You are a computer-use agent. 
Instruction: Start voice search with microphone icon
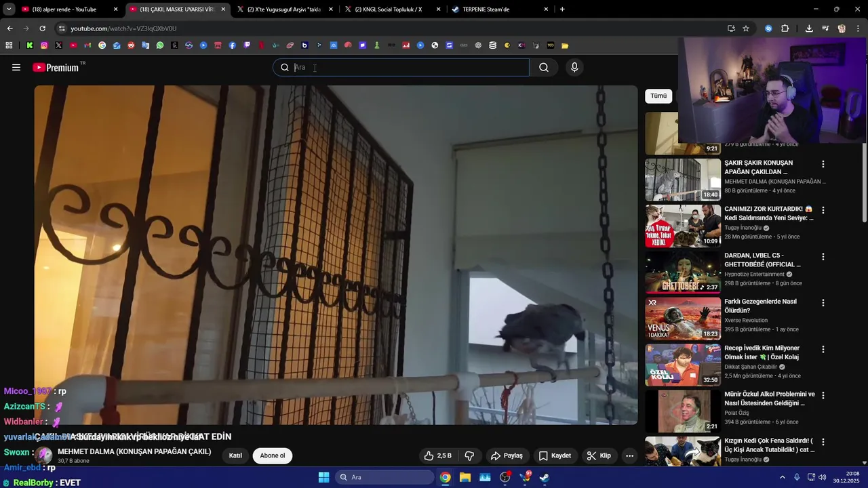(x=574, y=67)
